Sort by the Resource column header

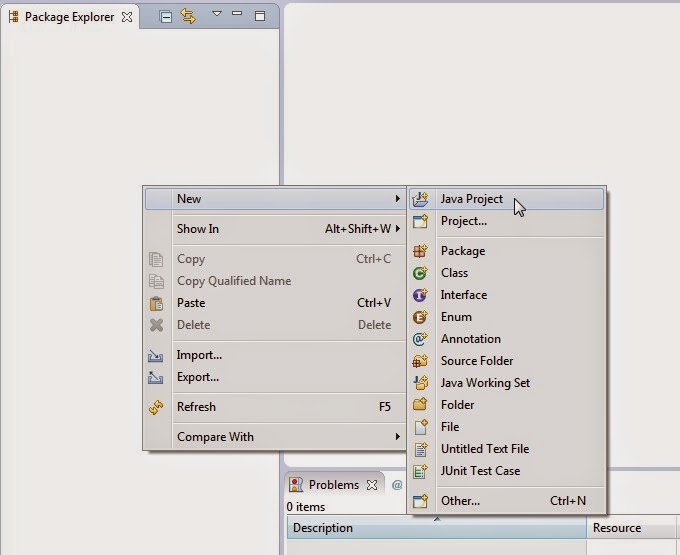tap(632, 528)
